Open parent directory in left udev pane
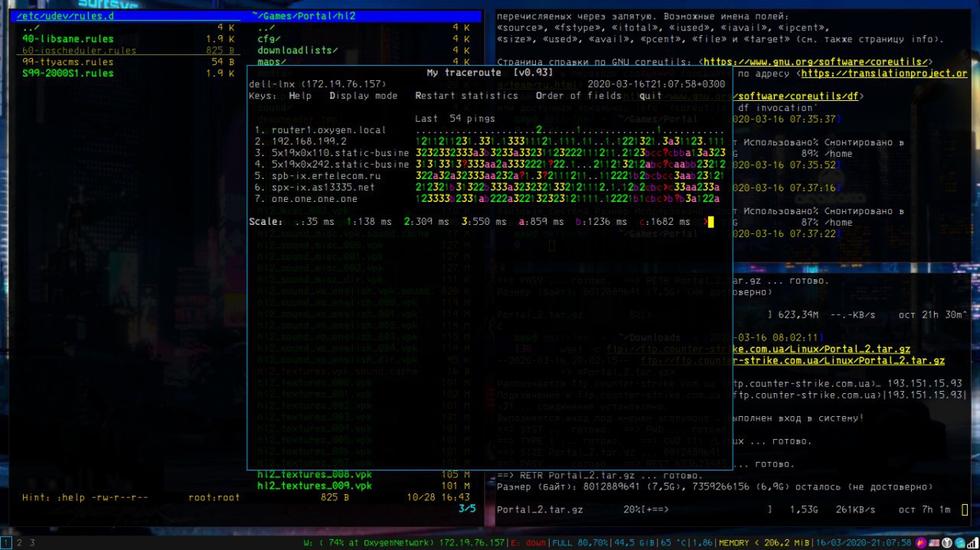This screenshot has height=550, width=980. tap(130, 28)
